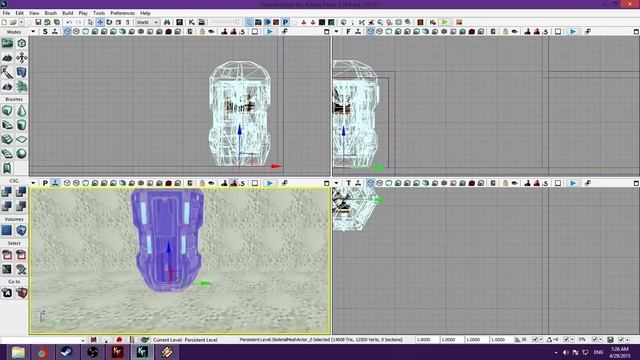
Task: Open the Brush menu
Action: point(51,13)
